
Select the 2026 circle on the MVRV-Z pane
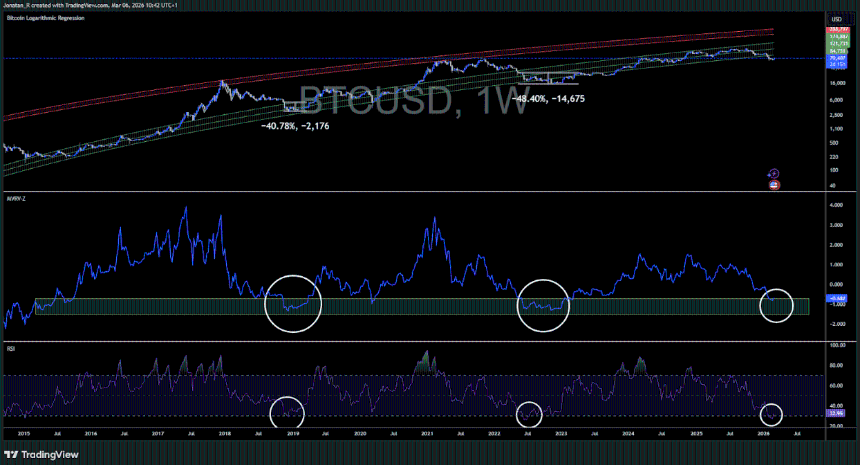(776, 305)
